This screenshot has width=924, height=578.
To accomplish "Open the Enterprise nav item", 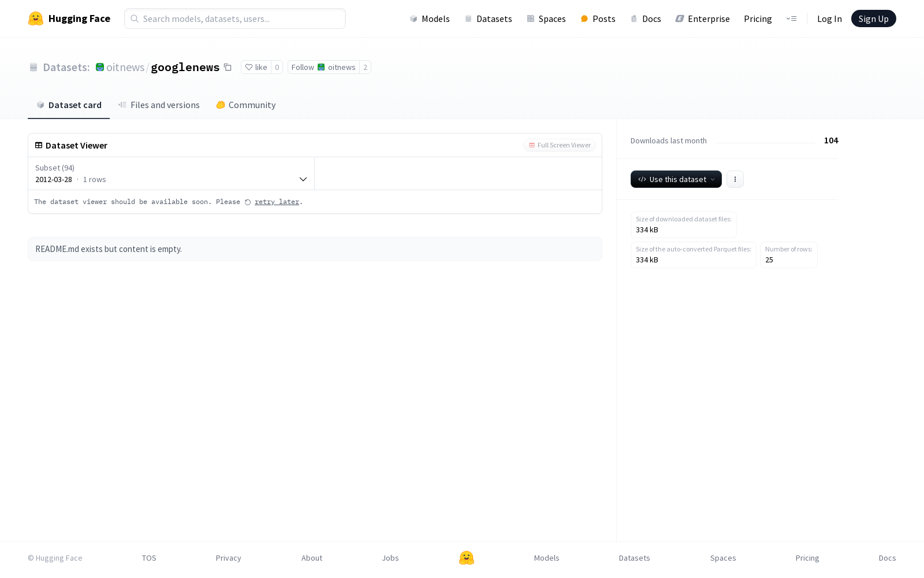I will pos(703,18).
